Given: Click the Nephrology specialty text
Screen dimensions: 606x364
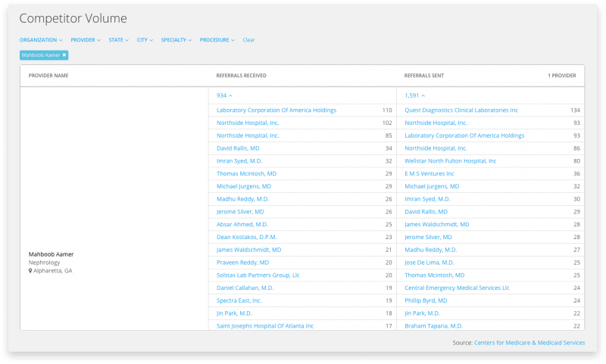Looking at the screenshot, I should [44, 263].
